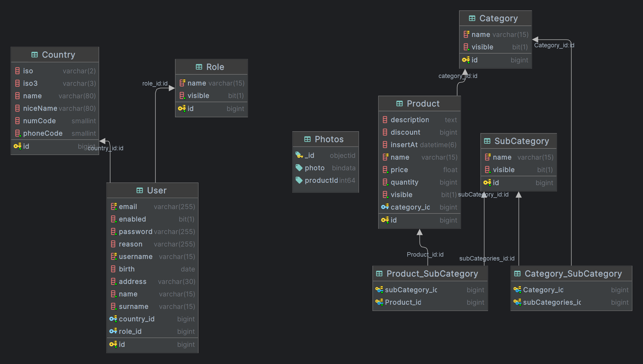The width and height of the screenshot is (643, 364).
Task: Click the column icon beside niceName
Action: point(17,108)
